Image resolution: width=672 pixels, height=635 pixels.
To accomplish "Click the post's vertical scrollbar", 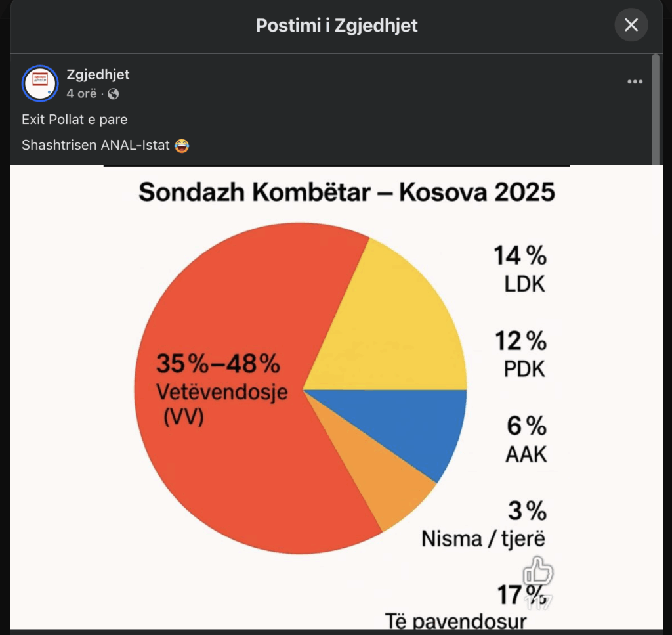I will point(655,108).
